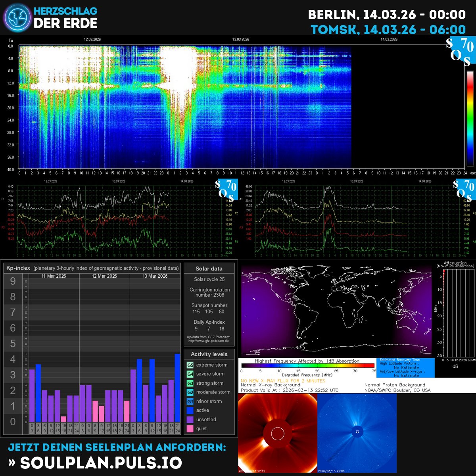Click the spectrogram vertical color intensity scale
476x476 pixels.
coord(470,118)
